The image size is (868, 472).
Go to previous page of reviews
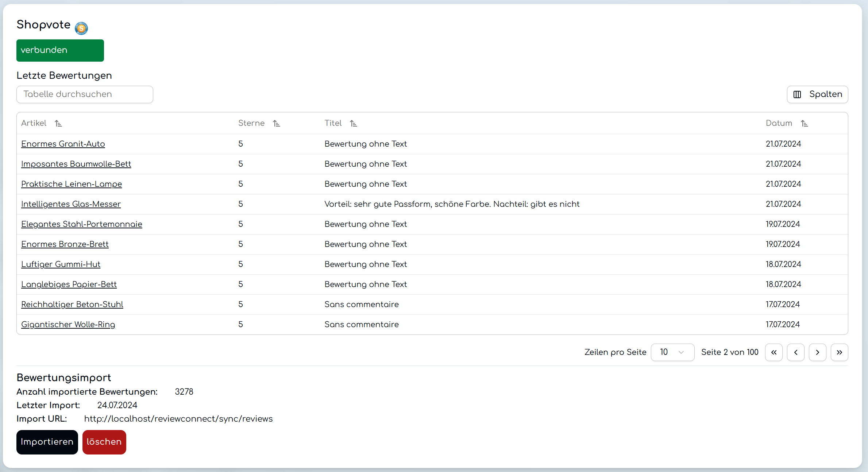coord(795,352)
